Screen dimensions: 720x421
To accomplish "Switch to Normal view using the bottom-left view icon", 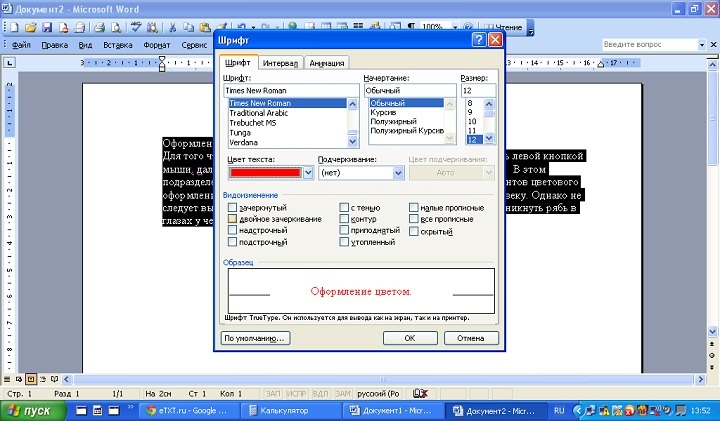I will 7,379.
